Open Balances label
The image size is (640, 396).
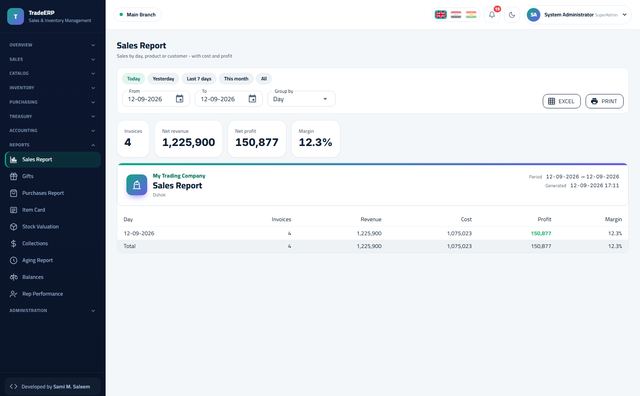pyautogui.click(x=33, y=277)
